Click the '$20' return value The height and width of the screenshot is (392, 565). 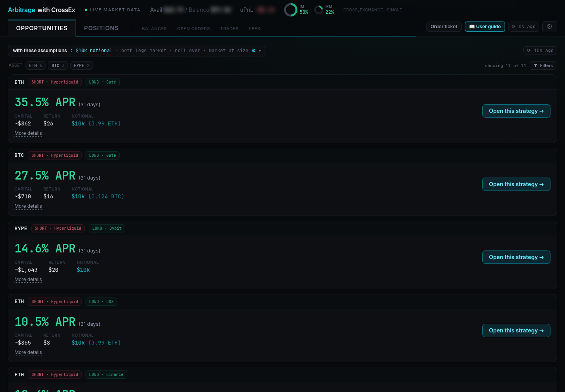point(53,270)
